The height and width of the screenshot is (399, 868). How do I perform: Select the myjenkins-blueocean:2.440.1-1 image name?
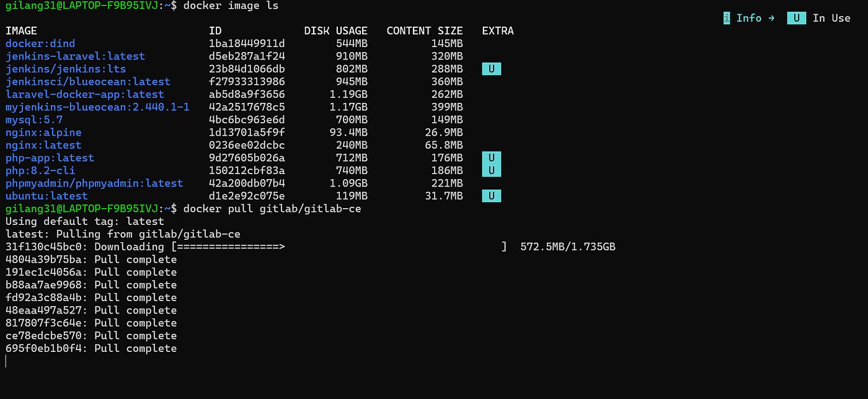[97, 107]
